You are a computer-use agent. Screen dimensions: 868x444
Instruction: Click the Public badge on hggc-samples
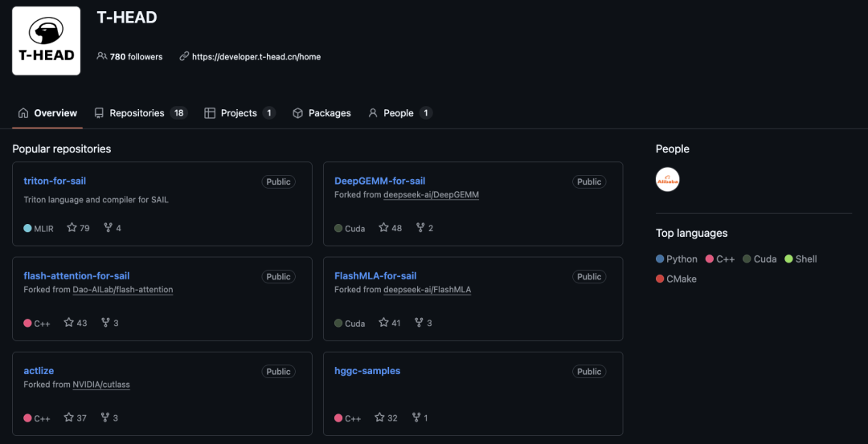(x=589, y=372)
